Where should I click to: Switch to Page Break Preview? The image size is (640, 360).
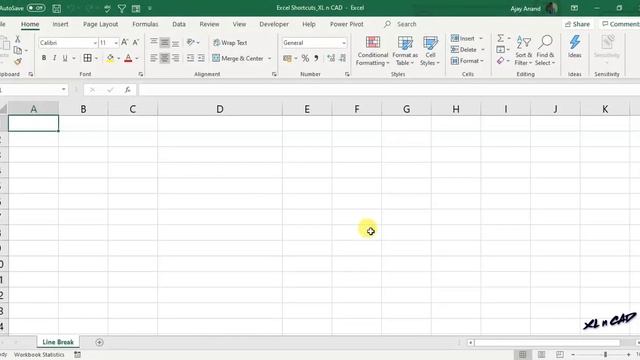[560, 355]
